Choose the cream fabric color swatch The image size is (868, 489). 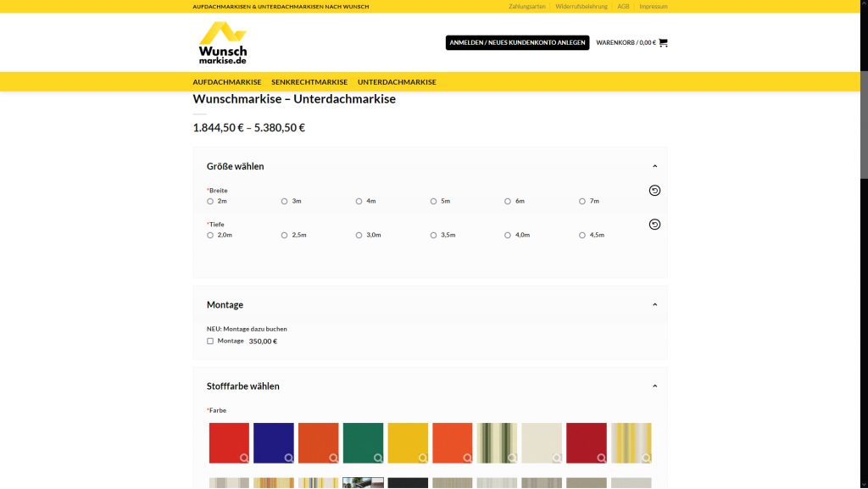(542, 443)
